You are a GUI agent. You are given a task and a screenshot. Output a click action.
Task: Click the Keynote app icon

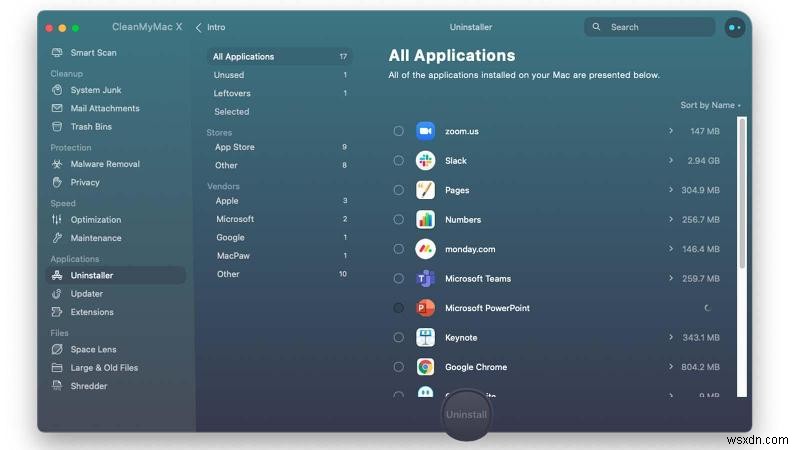425,338
